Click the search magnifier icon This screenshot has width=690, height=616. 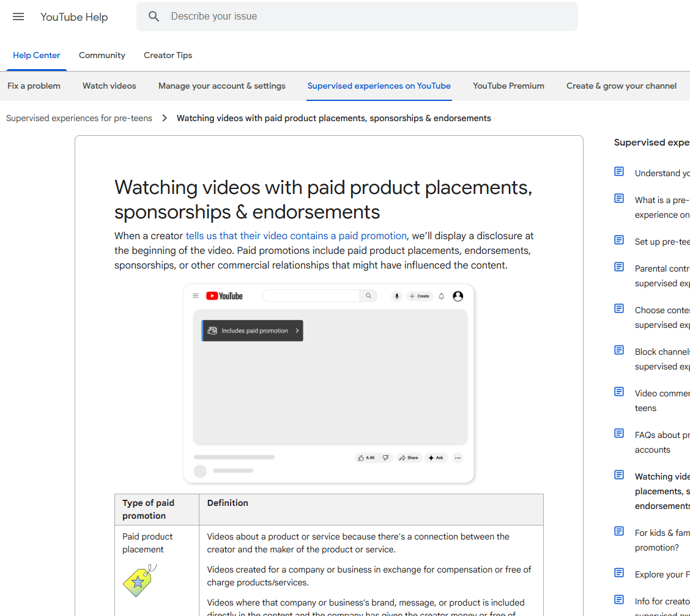tap(154, 17)
